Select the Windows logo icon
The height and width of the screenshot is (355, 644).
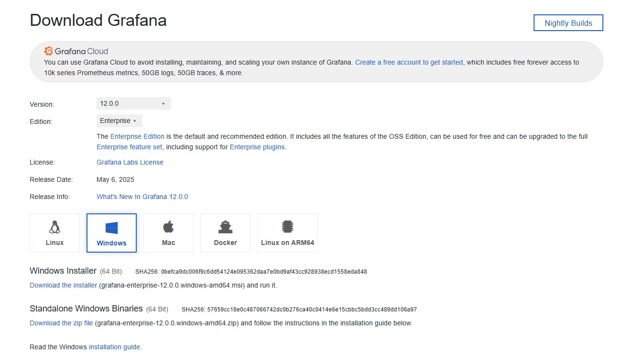tap(111, 228)
